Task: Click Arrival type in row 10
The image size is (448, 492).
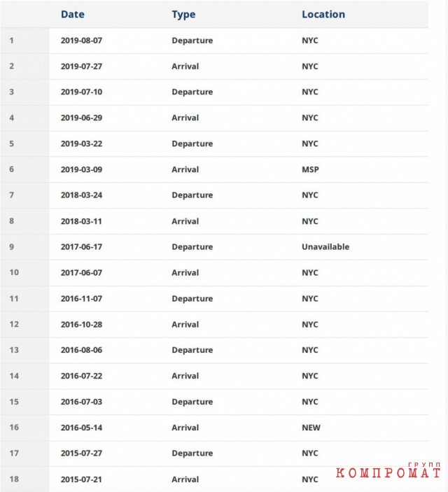Action: click(x=185, y=273)
